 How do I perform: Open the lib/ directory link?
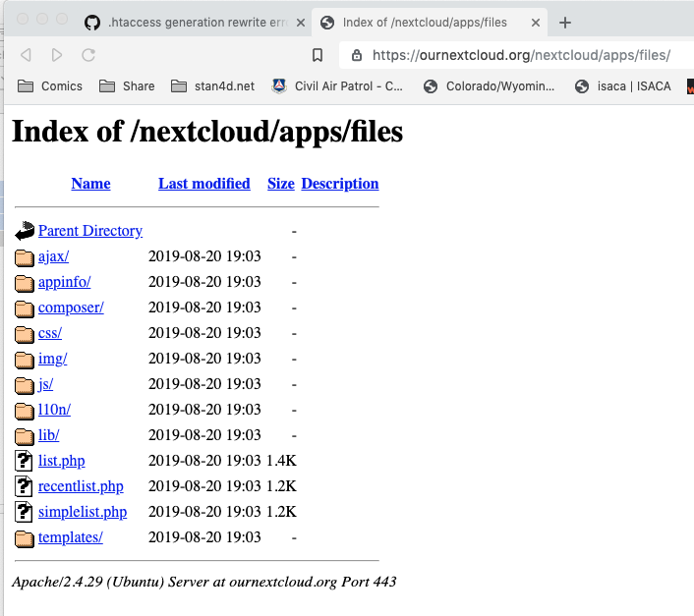[x=49, y=435]
